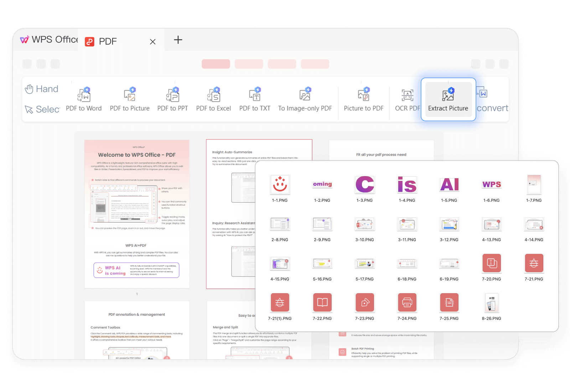Click the WPS AI is coming banner

[136, 270]
